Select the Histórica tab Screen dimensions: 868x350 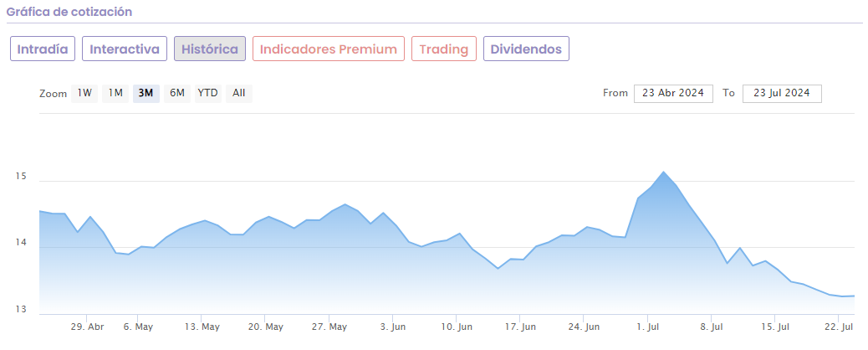click(x=210, y=49)
